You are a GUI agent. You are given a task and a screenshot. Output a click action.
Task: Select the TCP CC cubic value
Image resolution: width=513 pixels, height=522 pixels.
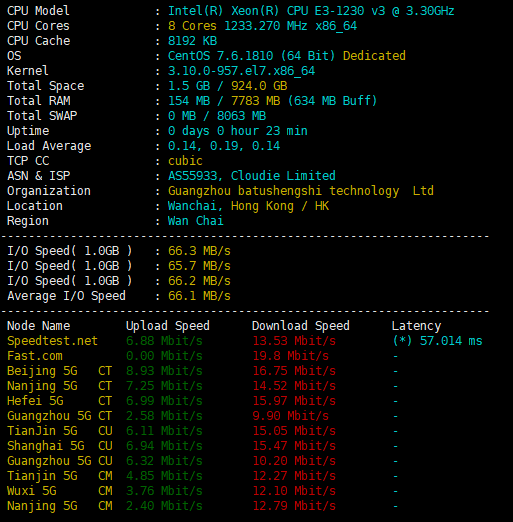185,161
